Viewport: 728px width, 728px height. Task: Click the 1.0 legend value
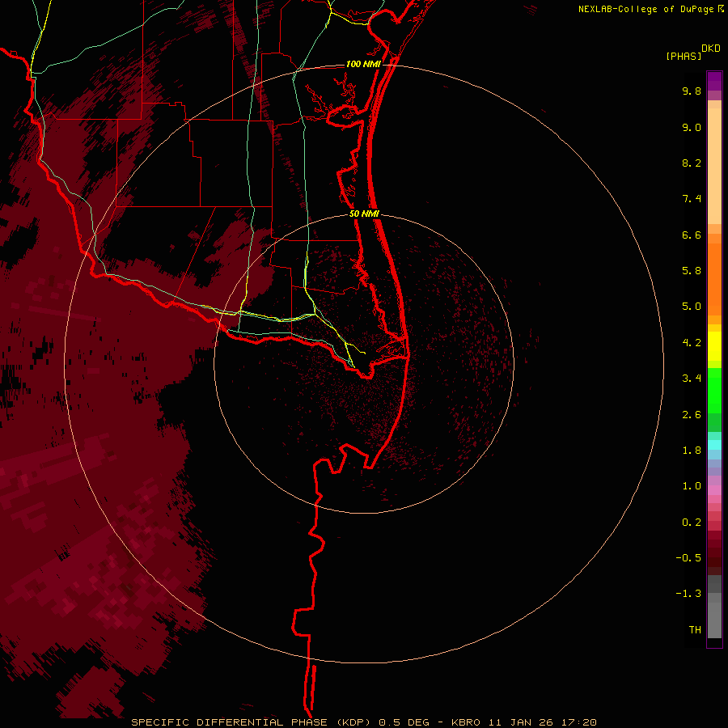[692, 486]
